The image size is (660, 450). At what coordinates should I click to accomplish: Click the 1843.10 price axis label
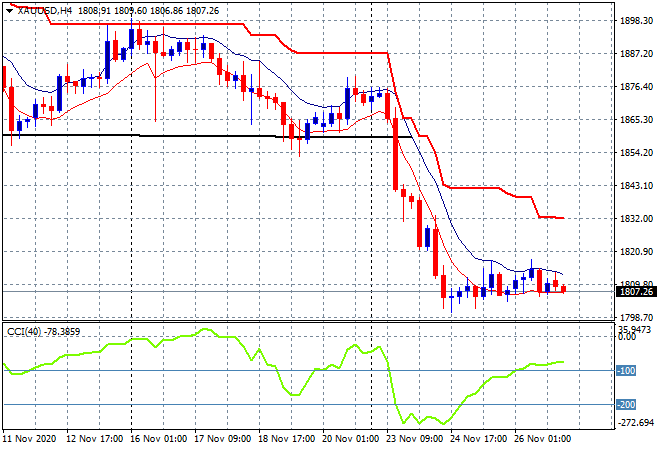(636, 185)
